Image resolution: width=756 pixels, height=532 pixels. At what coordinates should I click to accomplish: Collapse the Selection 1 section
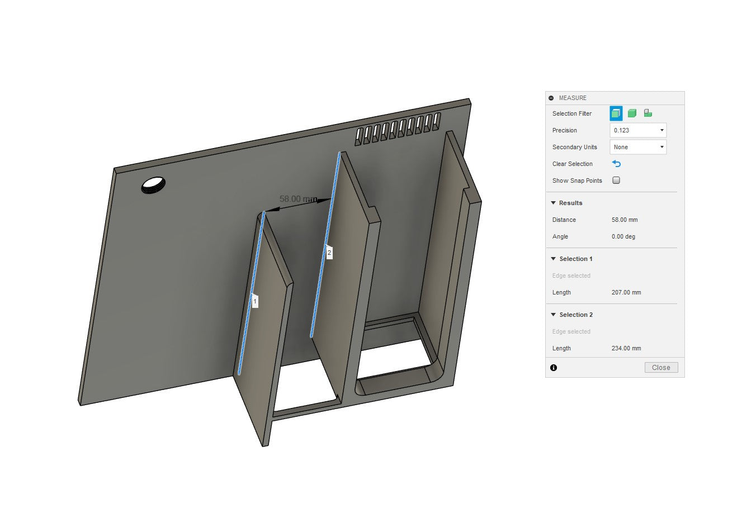(554, 259)
